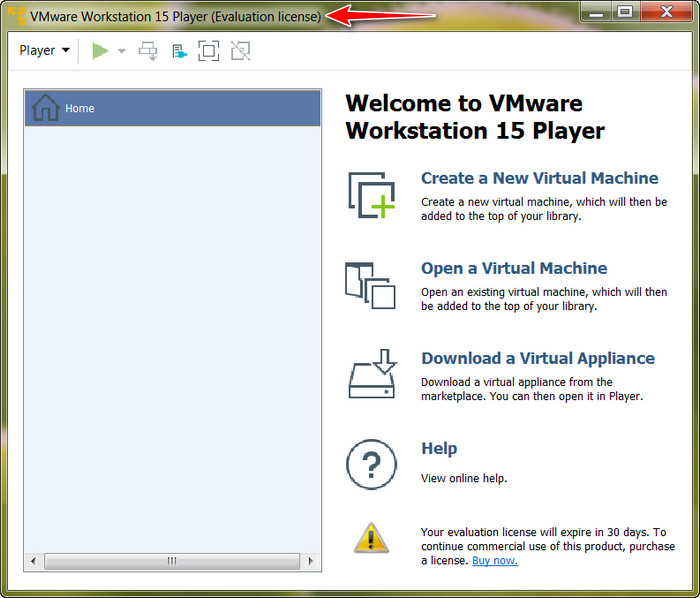The image size is (700, 598).
Task: Click the yellow warning triangle icon
Action: click(371, 538)
